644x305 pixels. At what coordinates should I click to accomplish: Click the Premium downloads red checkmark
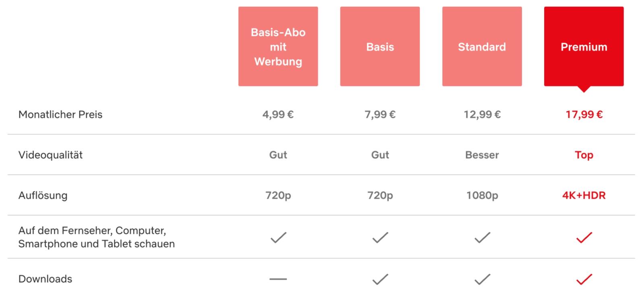[x=584, y=279]
